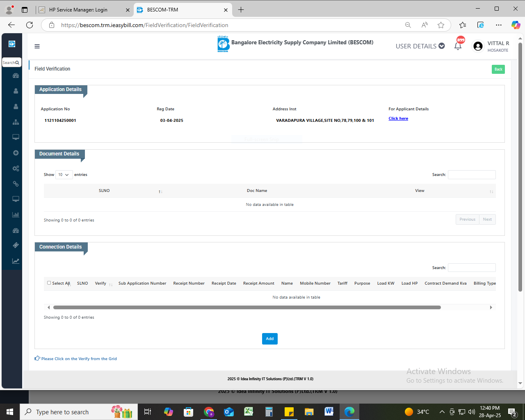Image resolution: width=525 pixels, height=420 pixels.
Task: Click the page vertical scrollbar thumb
Action: click(x=520, y=167)
